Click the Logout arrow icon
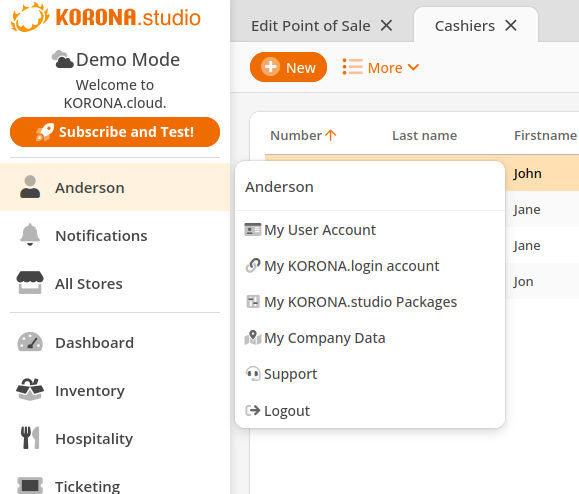579x494 pixels. tap(253, 410)
